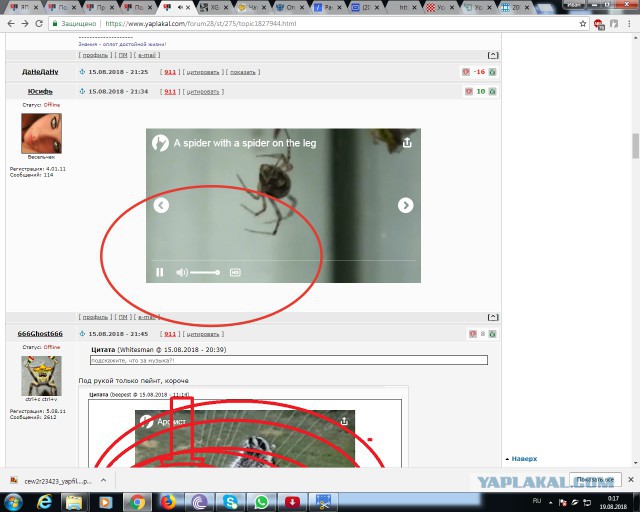Expand the download item options chevron

pyautogui.click(x=104, y=481)
